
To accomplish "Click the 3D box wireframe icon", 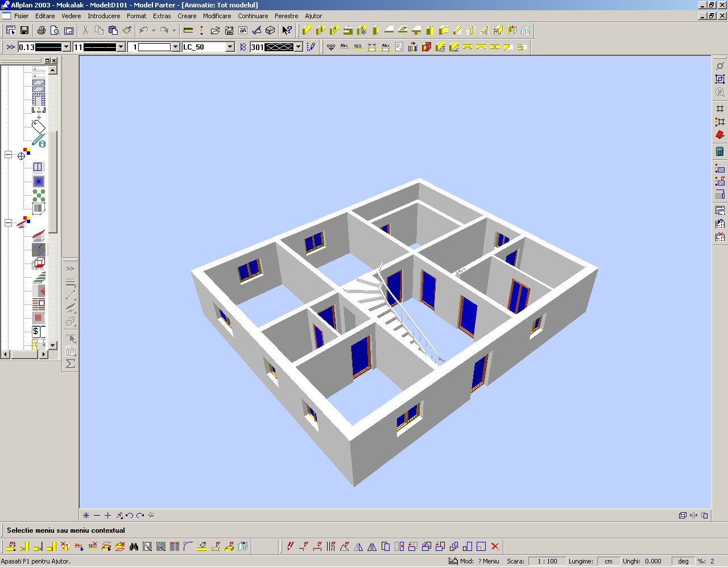I will pos(270,30).
